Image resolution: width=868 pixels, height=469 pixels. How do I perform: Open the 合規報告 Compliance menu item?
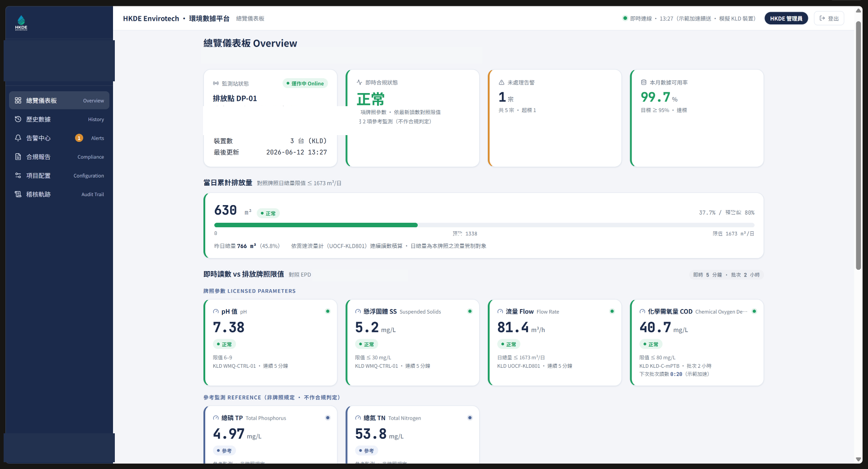pos(59,157)
